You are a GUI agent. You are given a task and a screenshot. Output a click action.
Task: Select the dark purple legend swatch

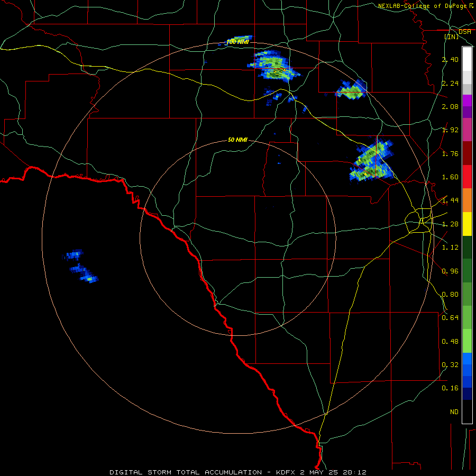[467, 112]
